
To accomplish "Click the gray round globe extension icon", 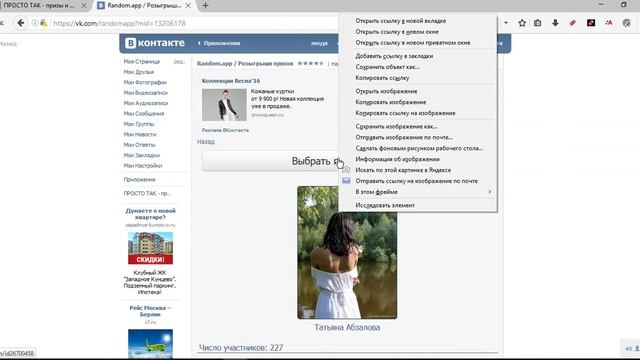I will [627, 23].
